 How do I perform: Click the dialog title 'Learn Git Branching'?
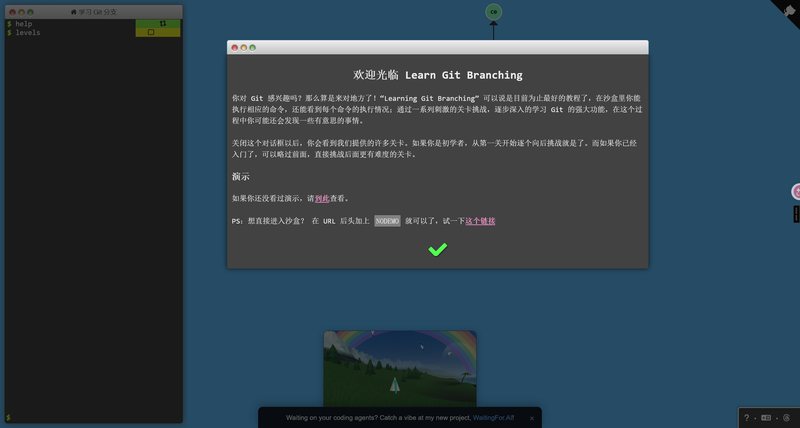coord(464,75)
